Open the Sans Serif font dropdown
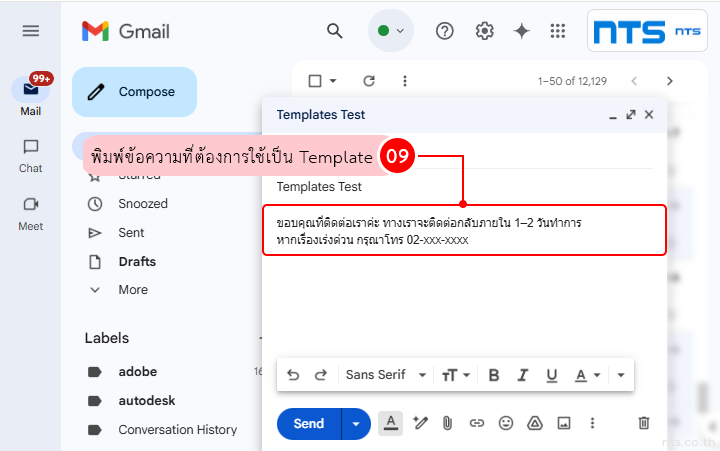Viewport: 720px width, 451px height. 386,375
